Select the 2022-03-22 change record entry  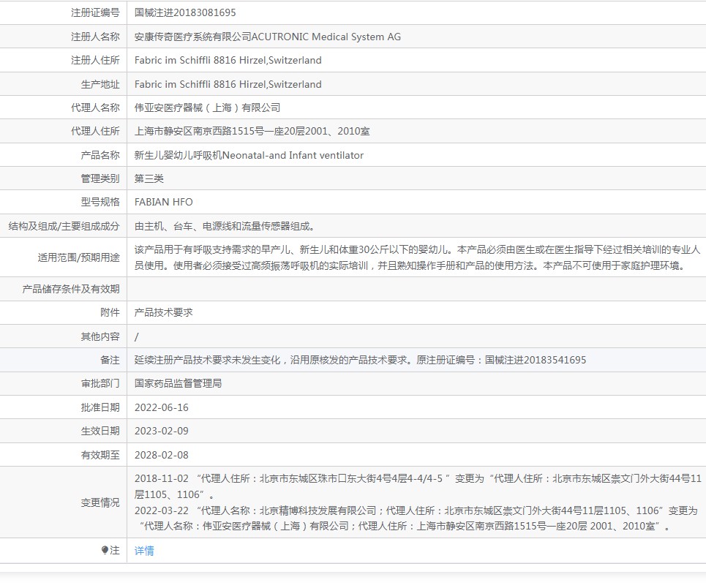[x=416, y=519]
